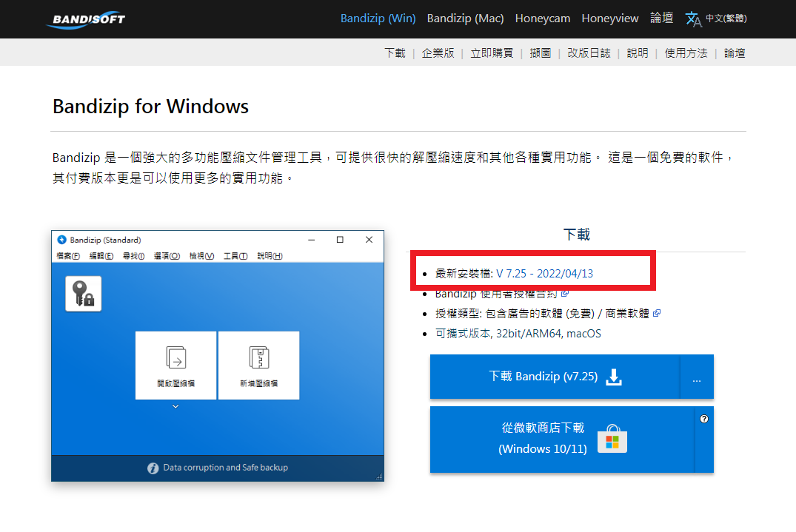View the 改版日誌 changelog
Viewport: 796px width, 532px height.
(x=589, y=53)
